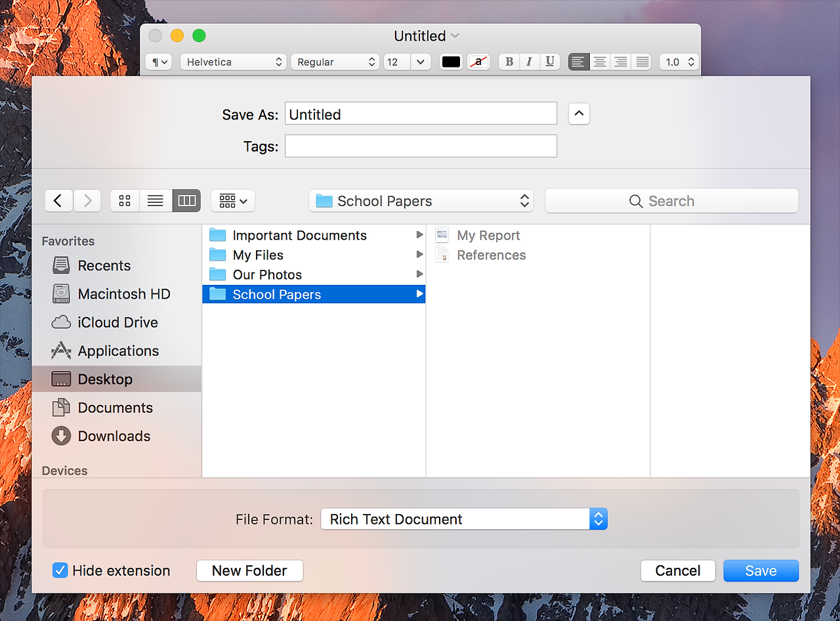Open the paragraph styles menu icon

click(158, 62)
